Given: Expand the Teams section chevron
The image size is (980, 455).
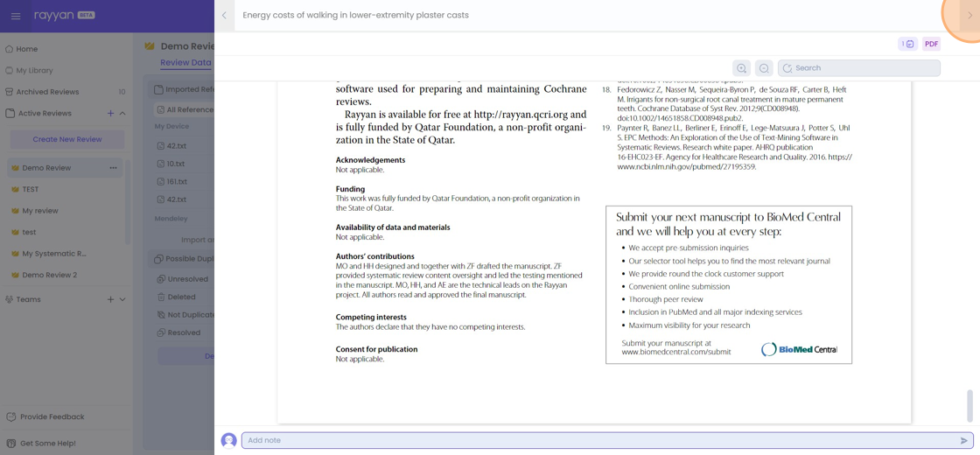Looking at the screenshot, I should pos(122,299).
